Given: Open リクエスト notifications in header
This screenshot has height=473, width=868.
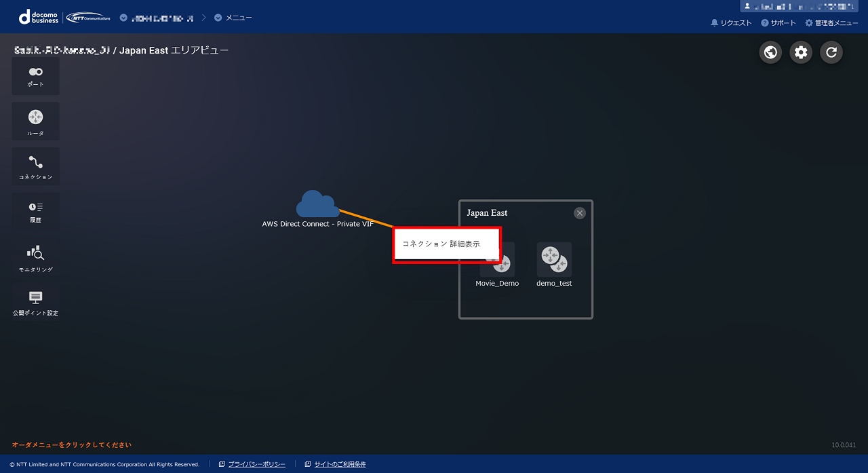Looking at the screenshot, I should point(731,23).
